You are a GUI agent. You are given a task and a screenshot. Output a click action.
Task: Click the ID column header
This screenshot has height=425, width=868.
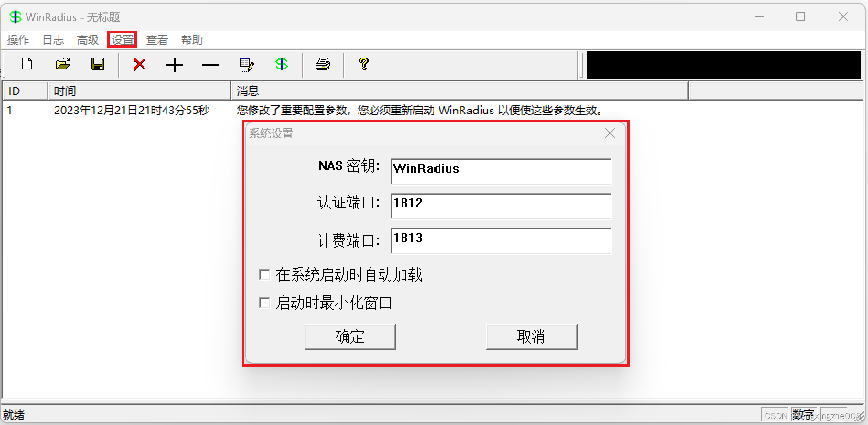click(25, 91)
